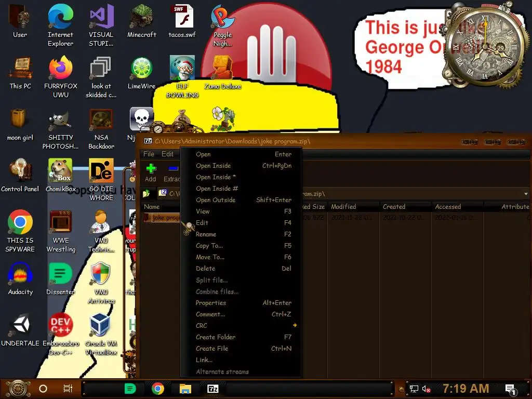Open VMO Antivirus desktop shortcut

[101, 283]
